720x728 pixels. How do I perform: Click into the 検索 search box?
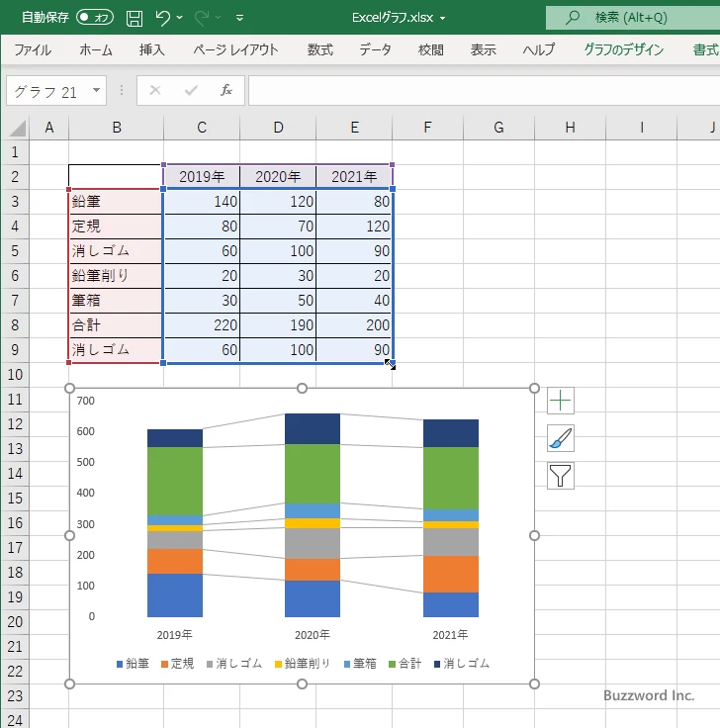click(x=633, y=18)
